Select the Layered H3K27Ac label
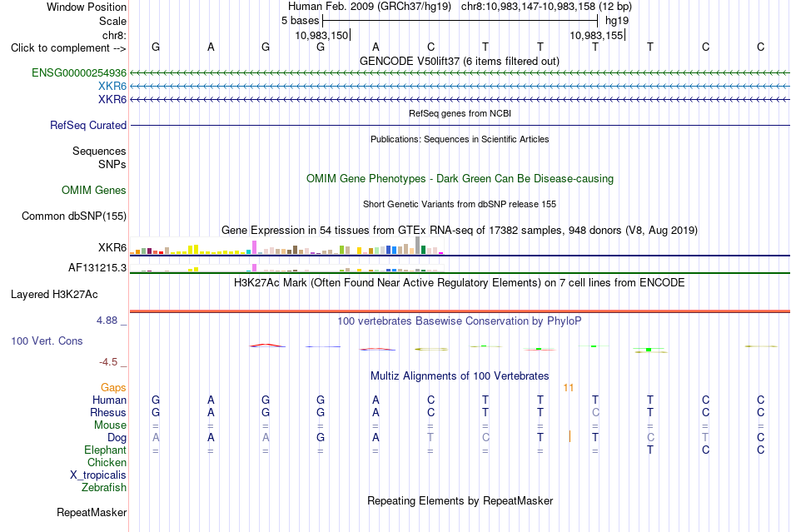 (x=54, y=294)
